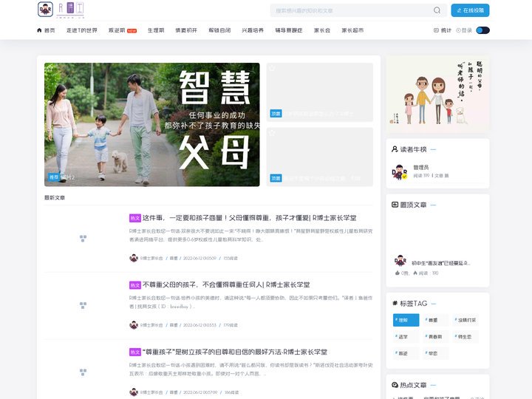Screen dimensions: 532x399
Task: Click the author avatar under "尊重孩子" article
Action: [x=134, y=392]
